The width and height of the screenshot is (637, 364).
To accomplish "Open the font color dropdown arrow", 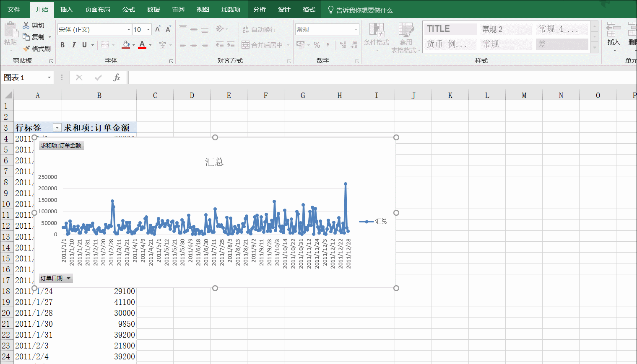I will (x=150, y=45).
